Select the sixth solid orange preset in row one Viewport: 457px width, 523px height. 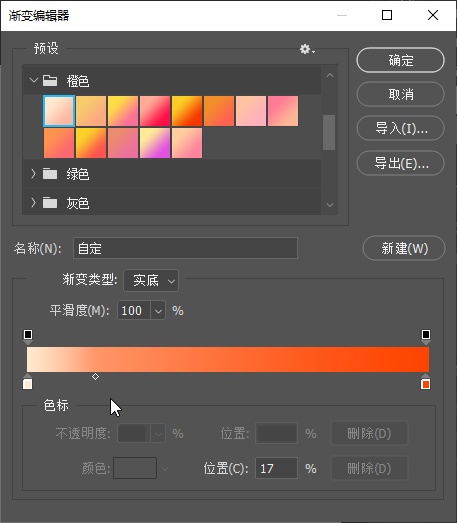(219, 111)
